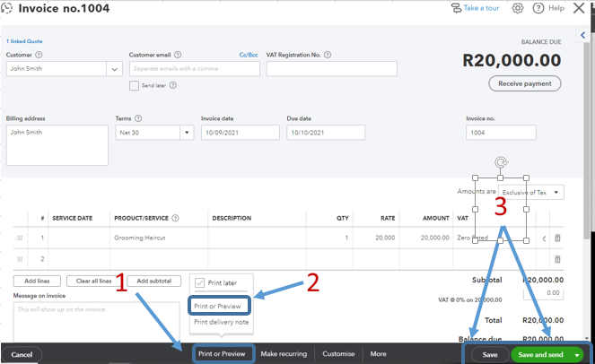
Task: Open the 1 linked Quote link
Action: pyautogui.click(x=24, y=41)
